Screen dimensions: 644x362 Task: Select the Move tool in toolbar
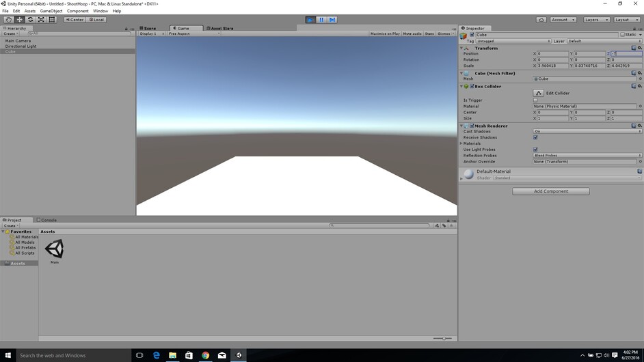point(19,20)
